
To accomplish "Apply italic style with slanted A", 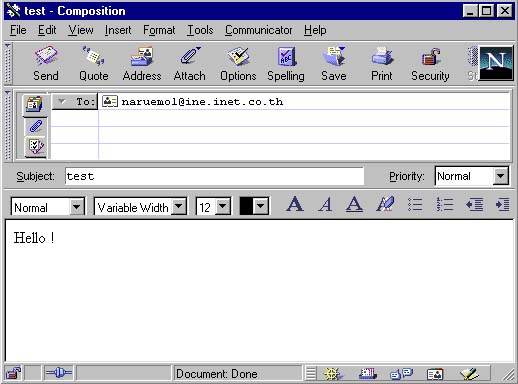I will coord(325,204).
